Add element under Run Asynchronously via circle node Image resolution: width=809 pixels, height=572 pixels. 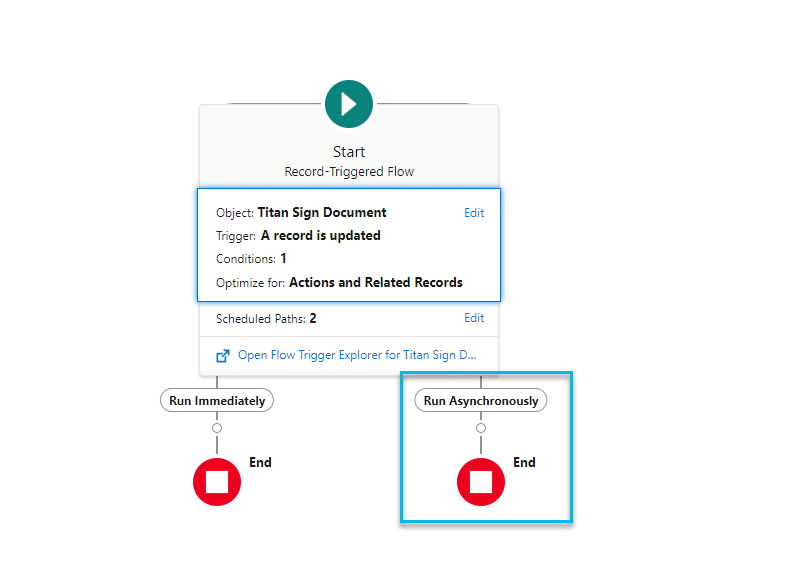(481, 428)
